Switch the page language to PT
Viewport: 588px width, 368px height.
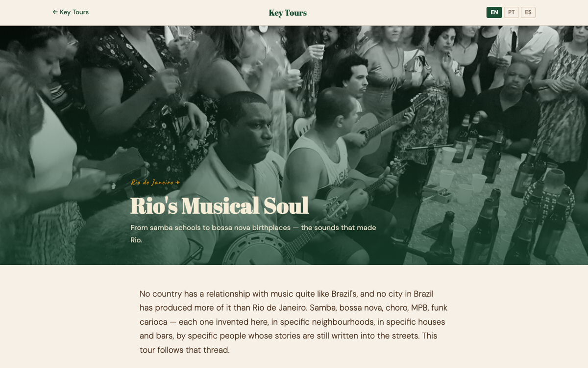(511, 12)
